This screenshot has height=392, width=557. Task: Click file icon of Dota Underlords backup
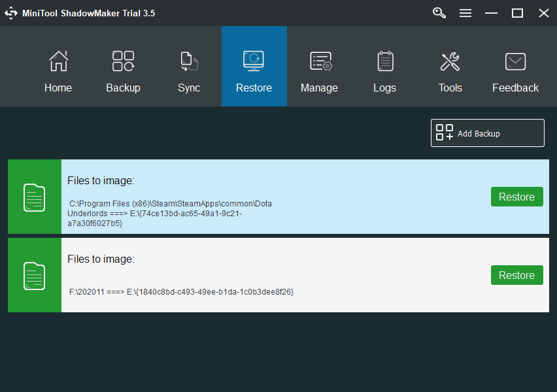(35, 197)
